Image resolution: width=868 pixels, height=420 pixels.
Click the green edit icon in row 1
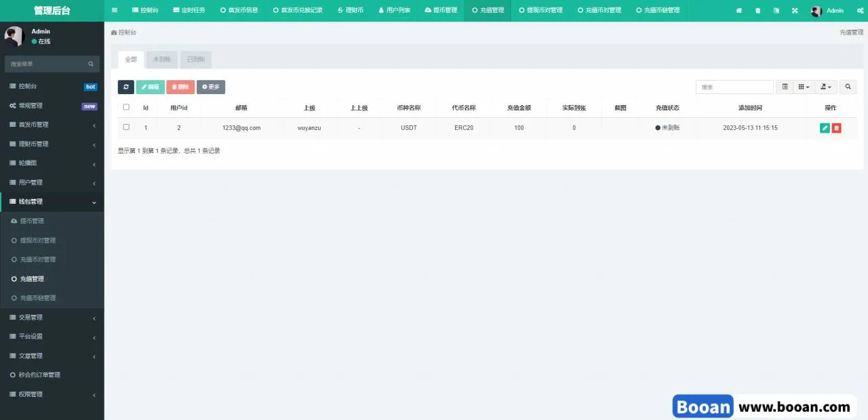pyautogui.click(x=825, y=128)
